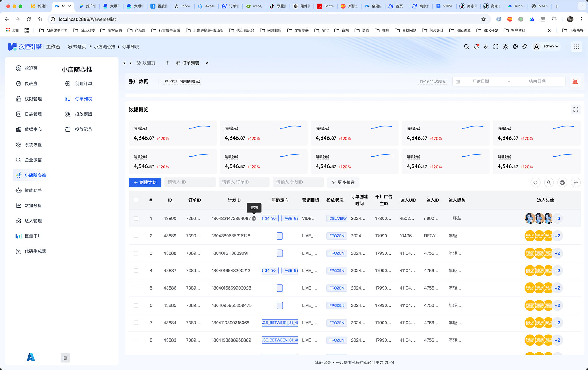
Task: Select all rows with the header checkbox
Action: tap(136, 200)
